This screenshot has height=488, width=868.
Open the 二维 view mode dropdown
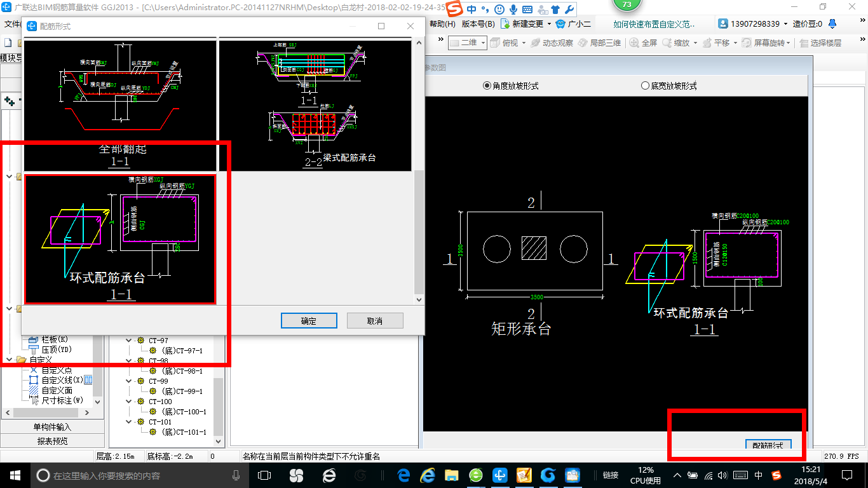coord(467,43)
